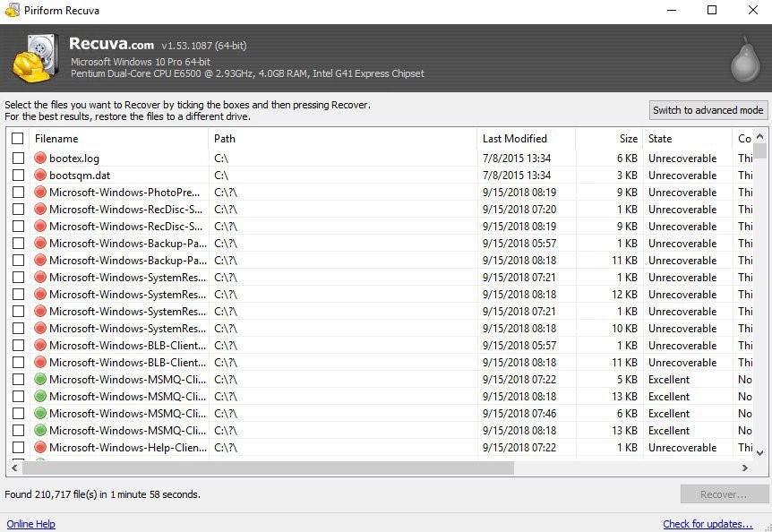Viewport: 772px width, 532px height.
Task: Tick the checkbox for bootsqm.dat
Action: (18, 176)
